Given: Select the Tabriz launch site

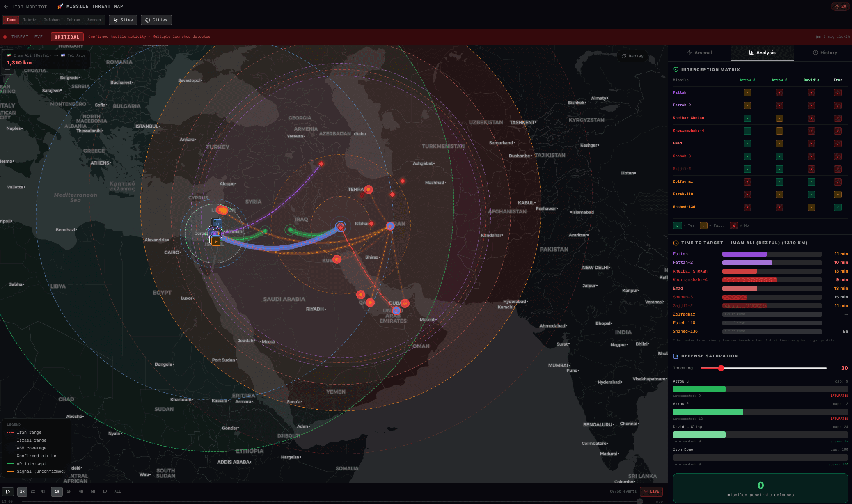Looking at the screenshot, I should click(x=30, y=20).
